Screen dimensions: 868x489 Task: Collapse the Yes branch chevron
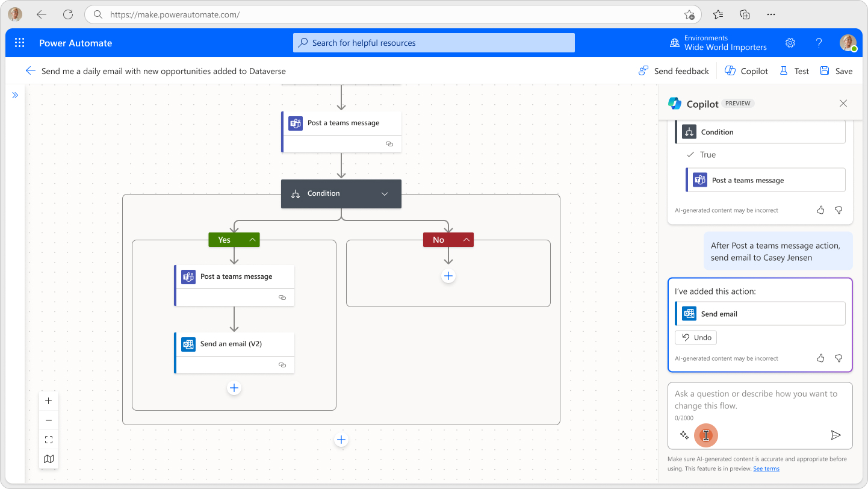pos(253,240)
